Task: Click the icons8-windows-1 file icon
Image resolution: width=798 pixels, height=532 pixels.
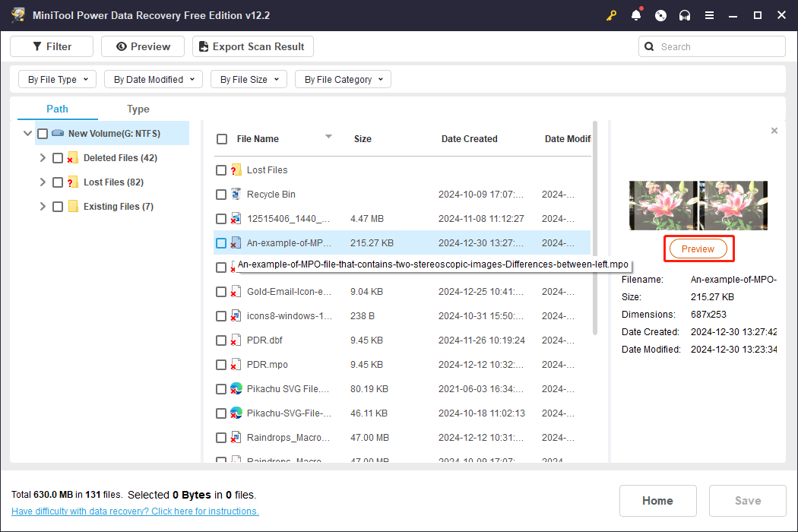Action: tap(236, 316)
